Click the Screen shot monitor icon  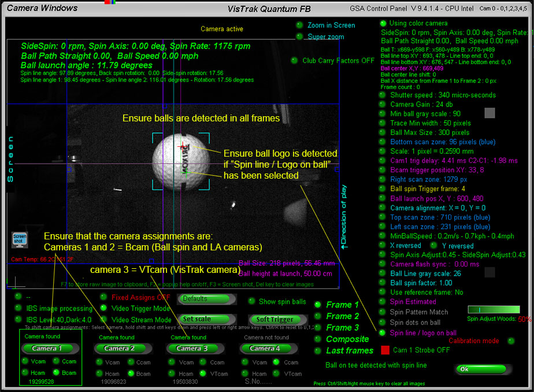pyautogui.click(x=20, y=238)
